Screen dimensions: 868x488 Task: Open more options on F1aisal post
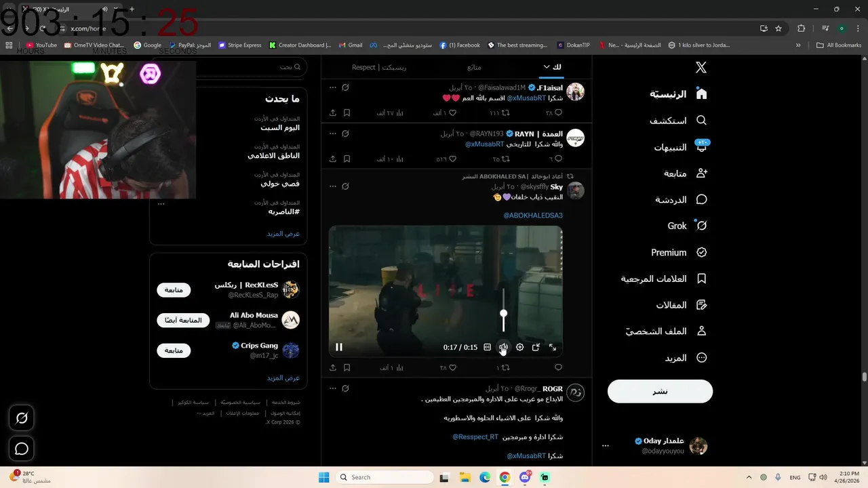(x=332, y=87)
